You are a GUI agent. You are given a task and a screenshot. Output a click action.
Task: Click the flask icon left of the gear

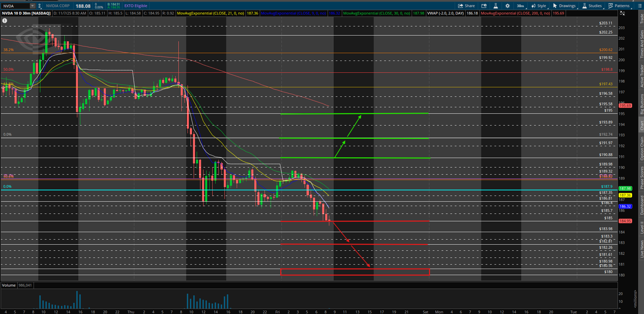[x=495, y=5]
